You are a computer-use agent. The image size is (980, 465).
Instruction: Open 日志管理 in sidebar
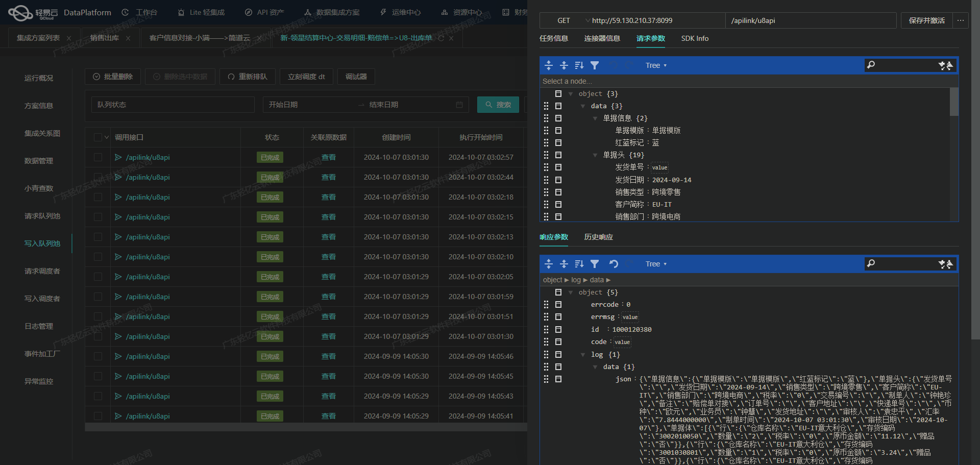pyautogui.click(x=39, y=326)
